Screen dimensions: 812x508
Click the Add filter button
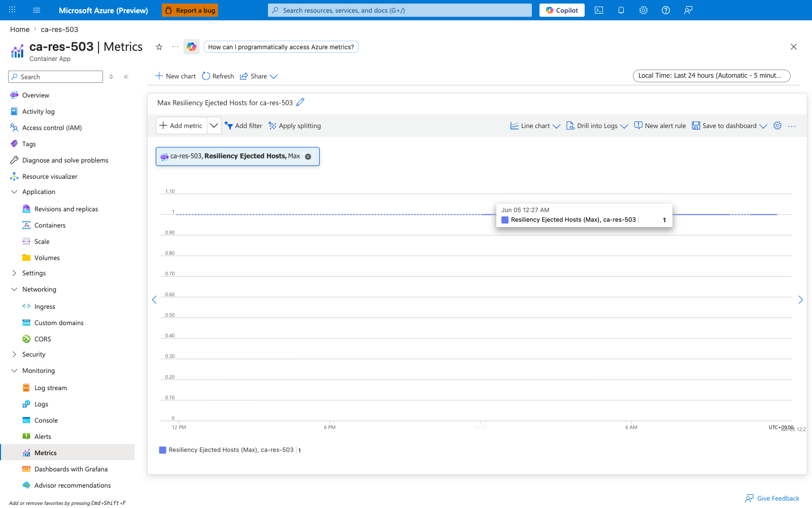pyautogui.click(x=244, y=126)
